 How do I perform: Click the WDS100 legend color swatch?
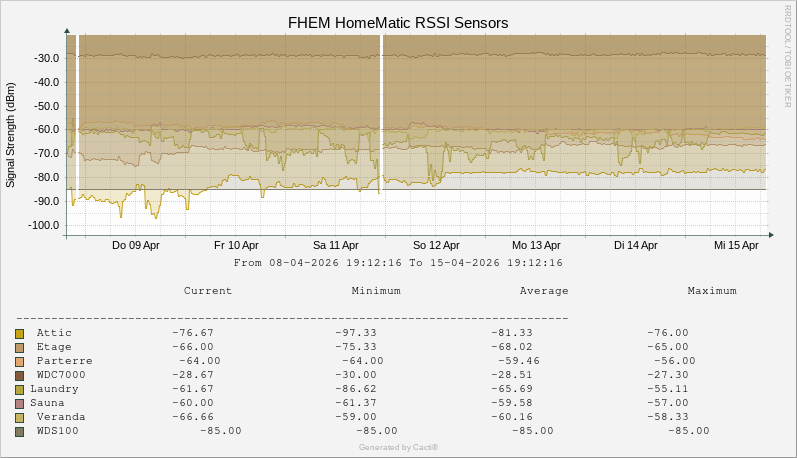19,431
